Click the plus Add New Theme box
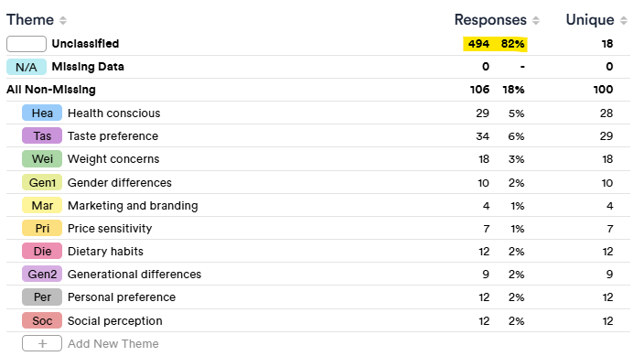 pos(42,343)
